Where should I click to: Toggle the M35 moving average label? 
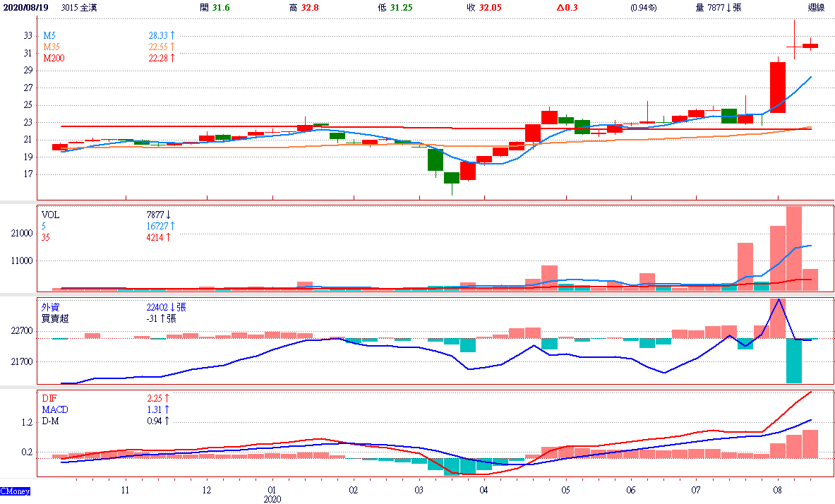coord(52,47)
